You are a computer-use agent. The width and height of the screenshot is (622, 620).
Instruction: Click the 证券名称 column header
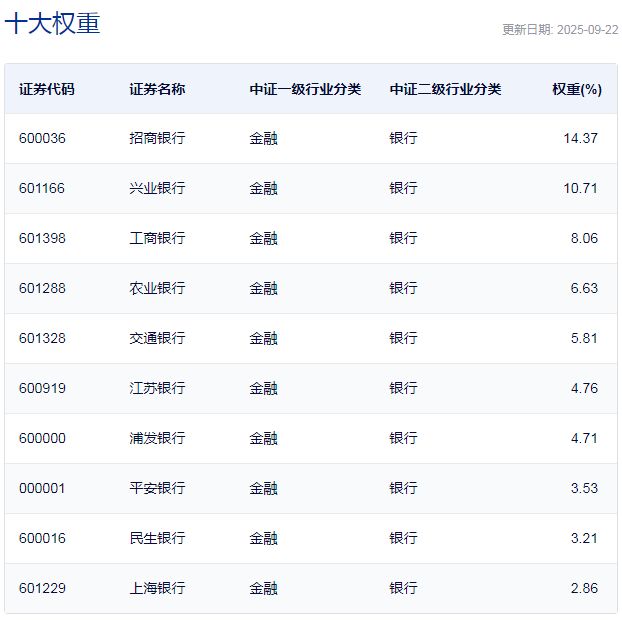157,89
